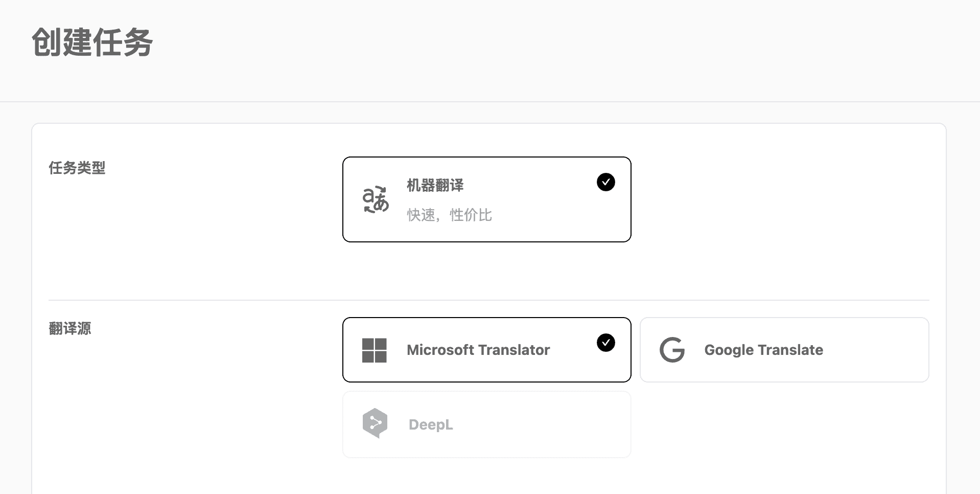
Task: Click the Microsoft Translator name label
Action: point(478,350)
